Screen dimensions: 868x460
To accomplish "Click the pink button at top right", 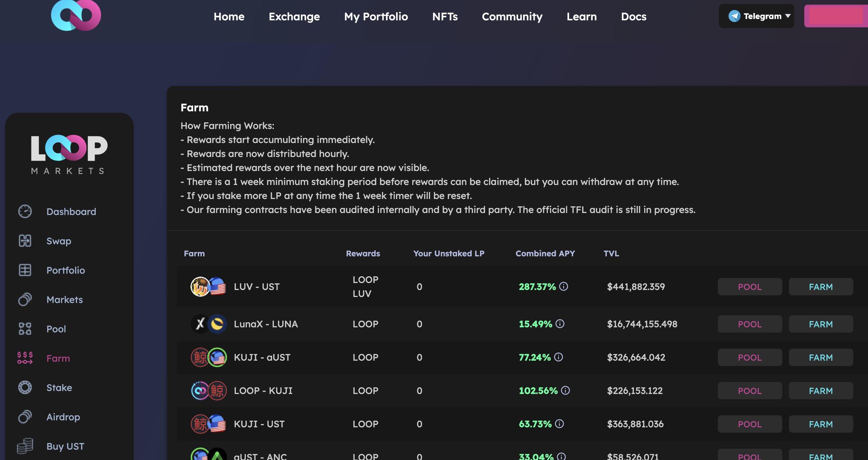I will click(x=836, y=16).
